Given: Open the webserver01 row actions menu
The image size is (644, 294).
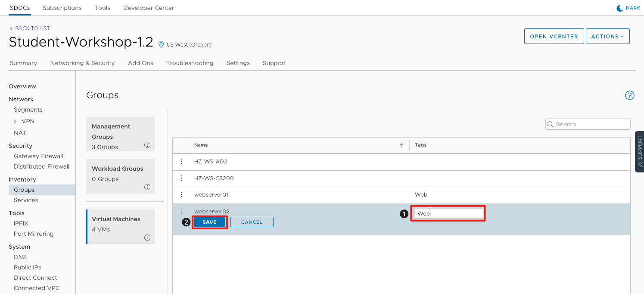Looking at the screenshot, I should coord(181,194).
